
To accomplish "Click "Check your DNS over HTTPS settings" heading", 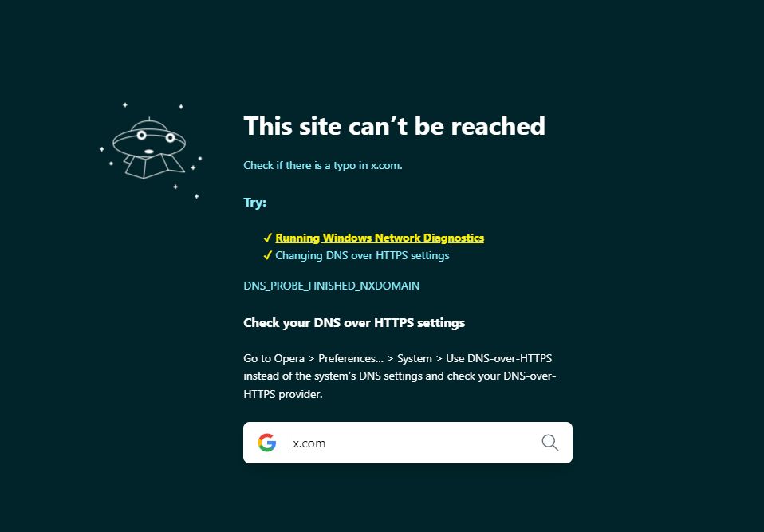I will 354,322.
